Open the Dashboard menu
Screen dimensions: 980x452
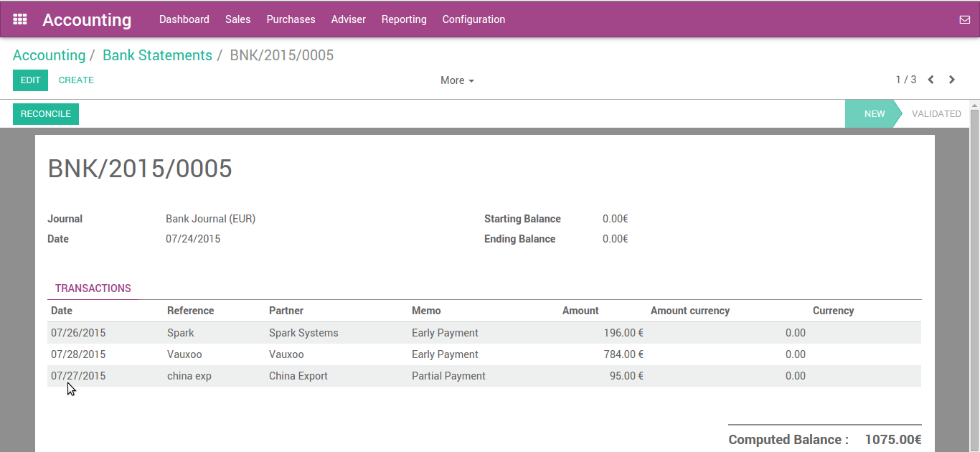click(x=184, y=19)
